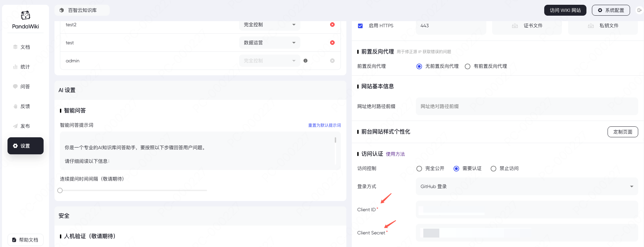
Task: Click the statistics bar chart icon
Action: [x=15, y=67]
